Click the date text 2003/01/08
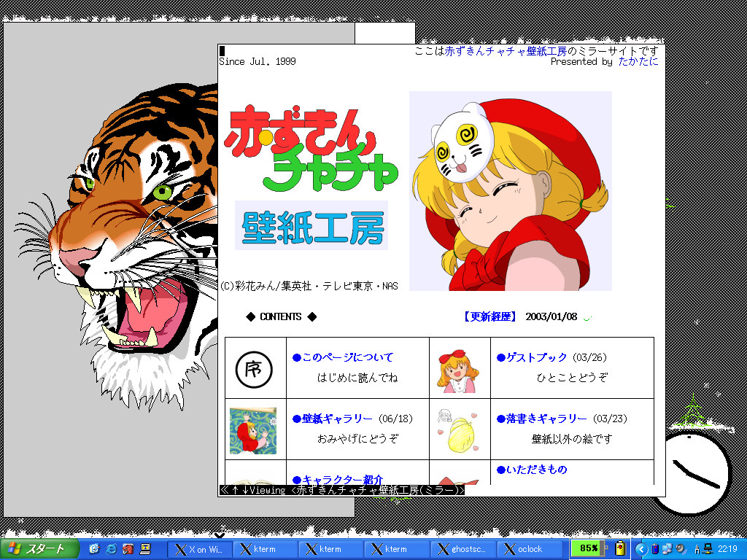The width and height of the screenshot is (747, 560). (x=551, y=316)
